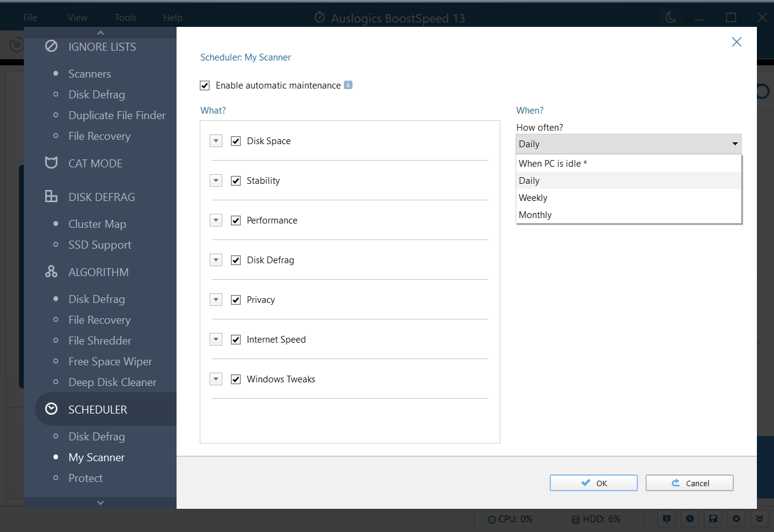Toggle the Internet Speed checkbox

pyautogui.click(x=236, y=340)
